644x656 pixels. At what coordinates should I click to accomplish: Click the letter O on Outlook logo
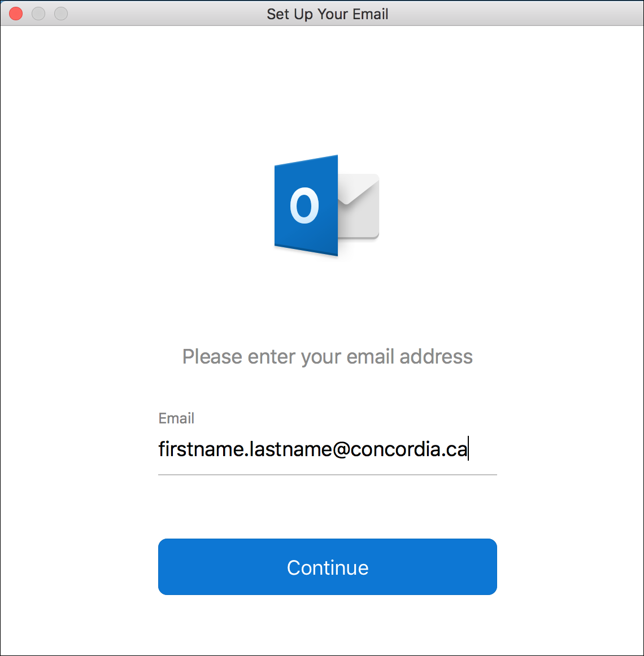point(304,205)
